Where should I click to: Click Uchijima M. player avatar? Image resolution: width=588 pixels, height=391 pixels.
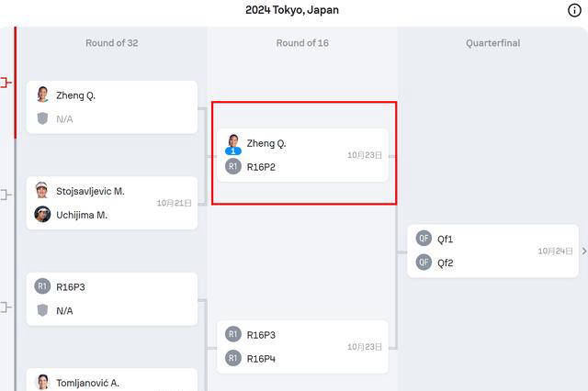(x=42, y=214)
